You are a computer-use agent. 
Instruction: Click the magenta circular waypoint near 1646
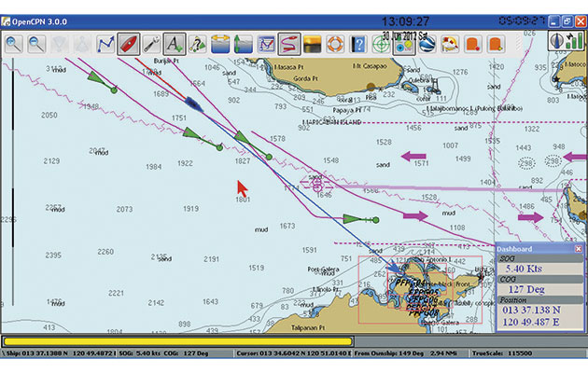317,184
